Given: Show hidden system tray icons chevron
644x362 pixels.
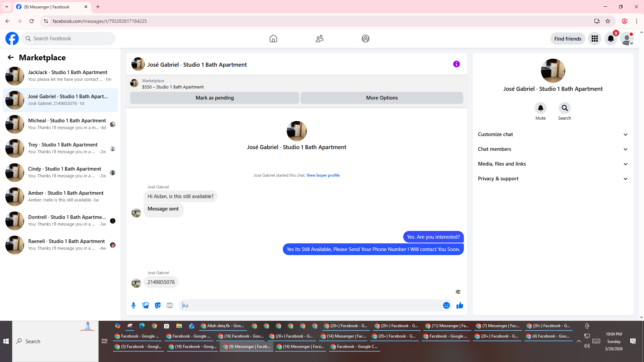Looking at the screenshot, I should [579, 341].
